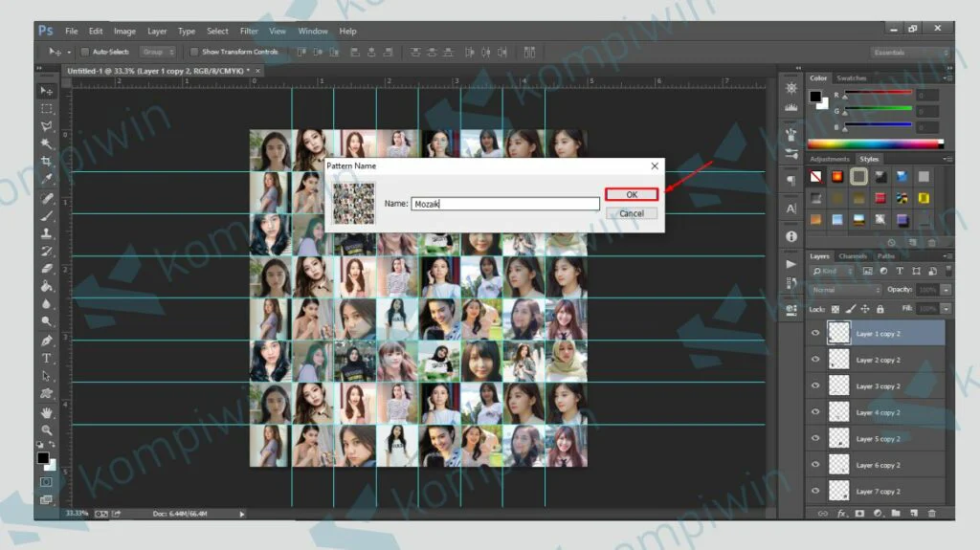Click the delete layer trash icon
Screen dimensions: 980x550
(932, 514)
